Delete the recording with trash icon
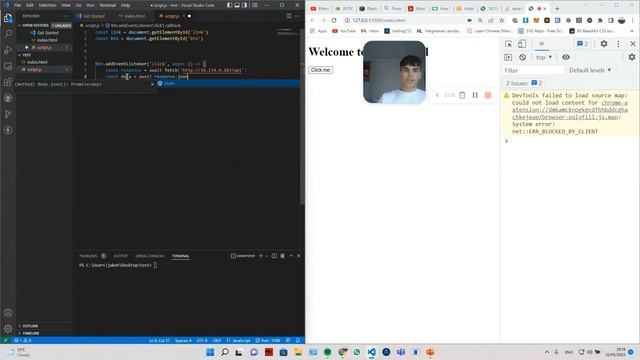The image size is (640, 360). (x=462, y=95)
